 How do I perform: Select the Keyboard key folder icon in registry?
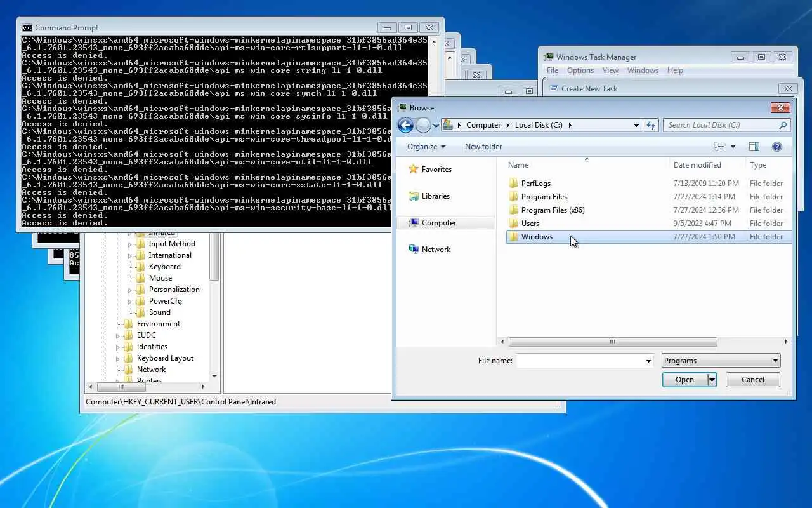click(141, 267)
